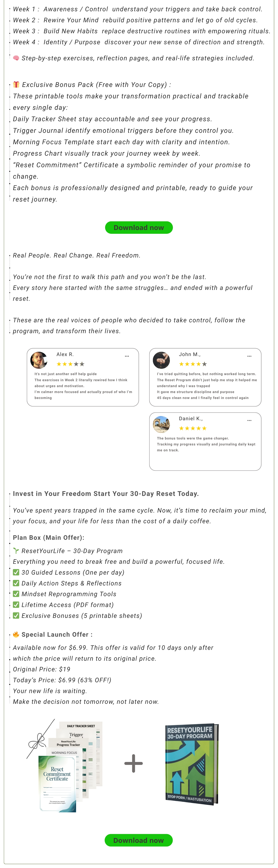Image resolution: width=278 pixels, height=868 pixels.
Task: Click the five-star rating under Daniel K.
Action: pos(193,428)
